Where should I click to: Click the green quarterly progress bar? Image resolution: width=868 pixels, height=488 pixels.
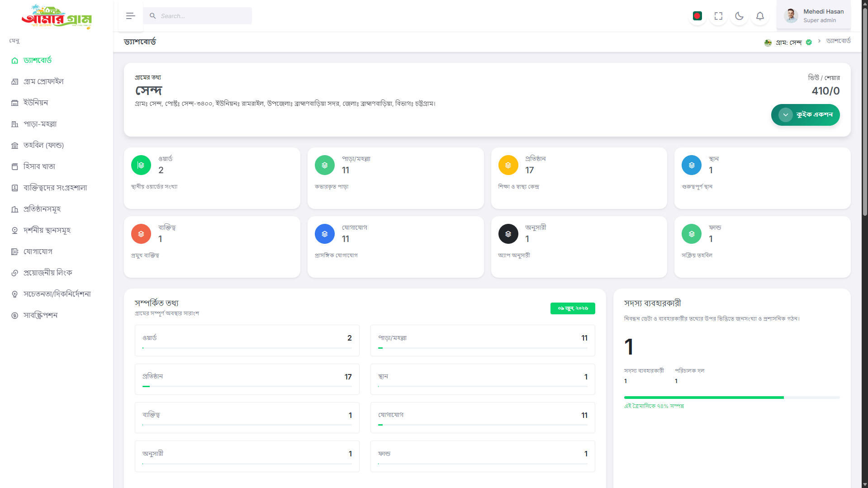(704, 398)
